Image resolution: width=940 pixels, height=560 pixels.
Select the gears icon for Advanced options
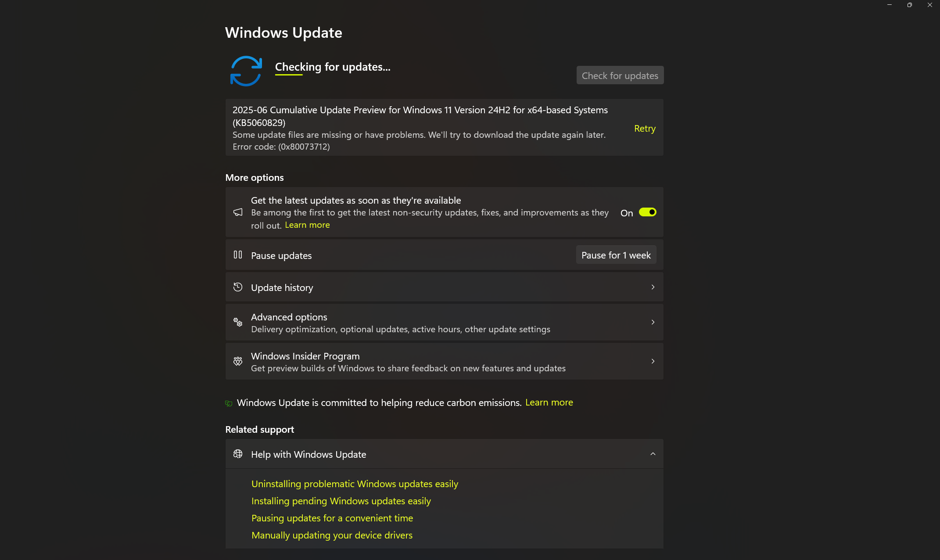[237, 322]
